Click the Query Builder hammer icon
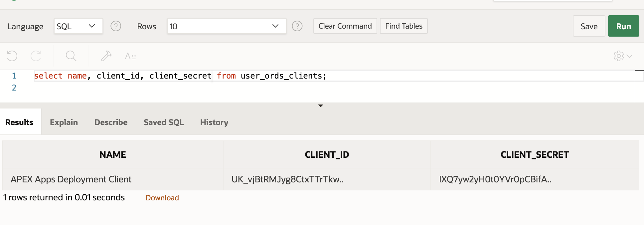 (x=106, y=56)
